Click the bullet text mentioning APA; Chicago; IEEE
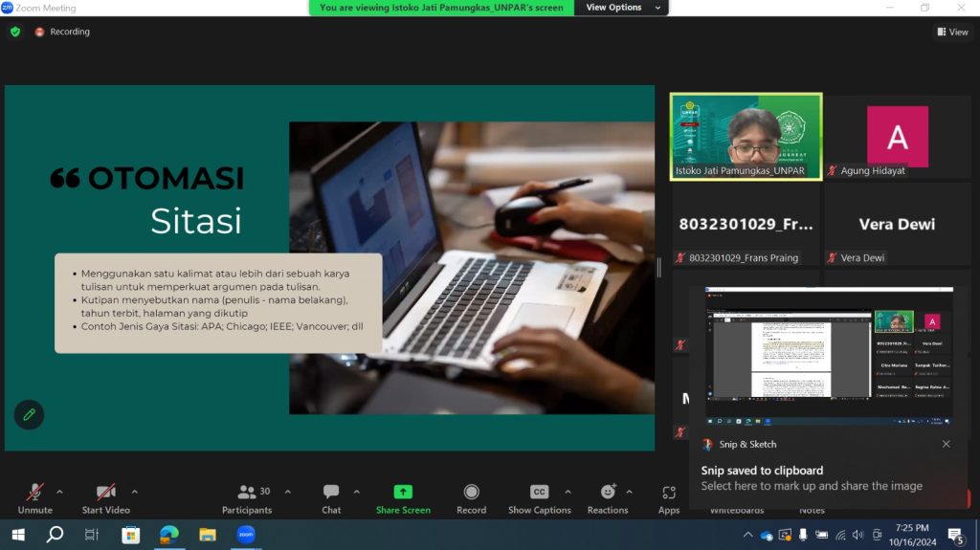This screenshot has height=550, width=980. [x=222, y=326]
